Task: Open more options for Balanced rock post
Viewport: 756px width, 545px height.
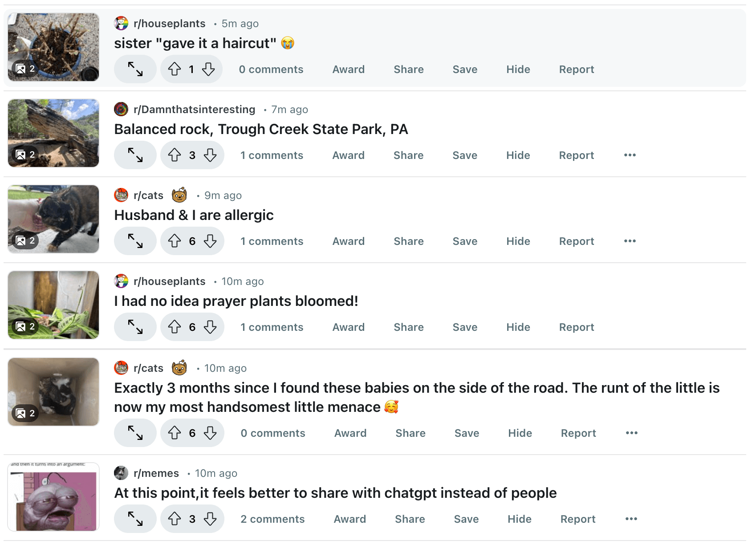Action: 630,155
